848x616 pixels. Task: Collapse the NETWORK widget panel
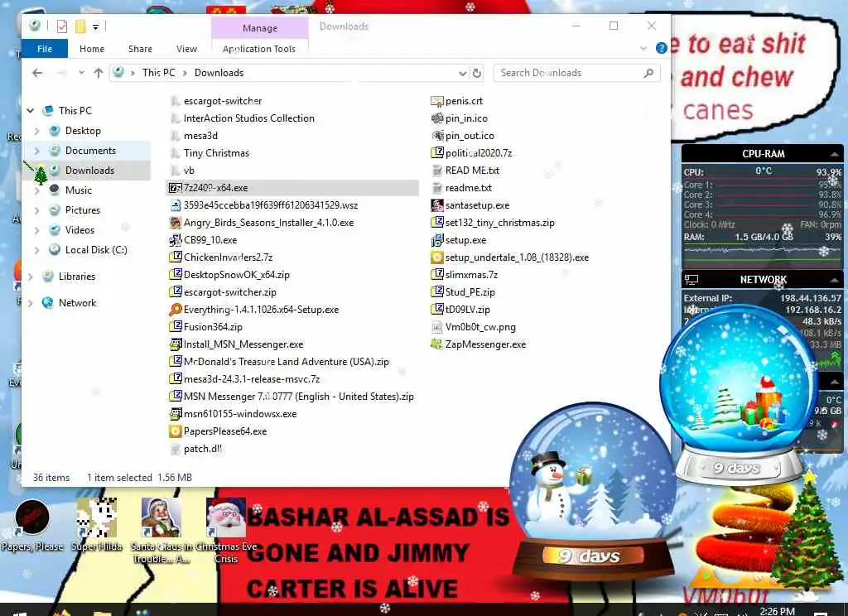point(834,280)
